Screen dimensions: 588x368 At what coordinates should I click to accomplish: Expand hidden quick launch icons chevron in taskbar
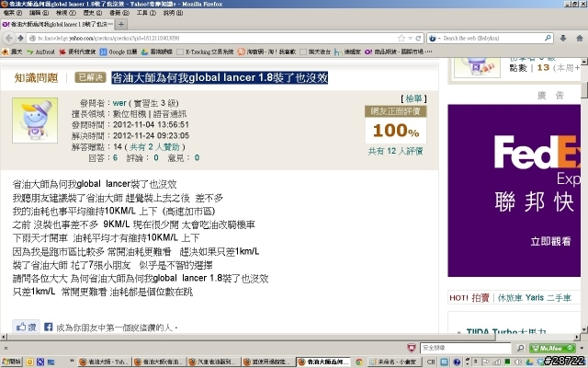pyautogui.click(x=72, y=362)
